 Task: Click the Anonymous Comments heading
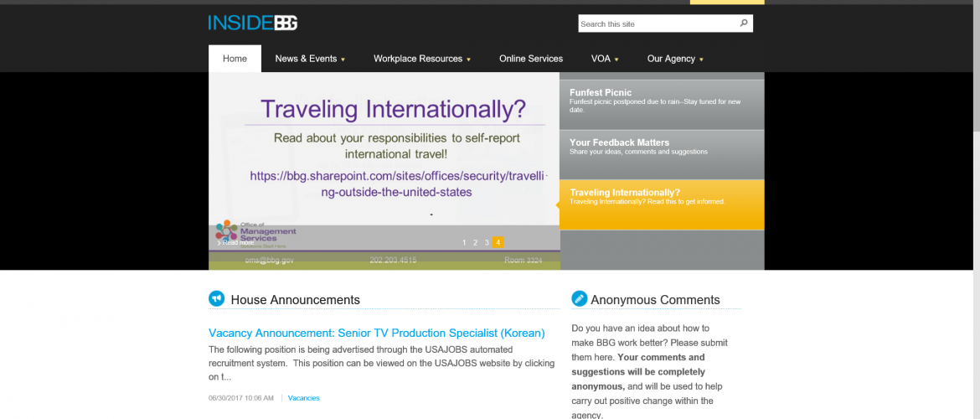(655, 299)
